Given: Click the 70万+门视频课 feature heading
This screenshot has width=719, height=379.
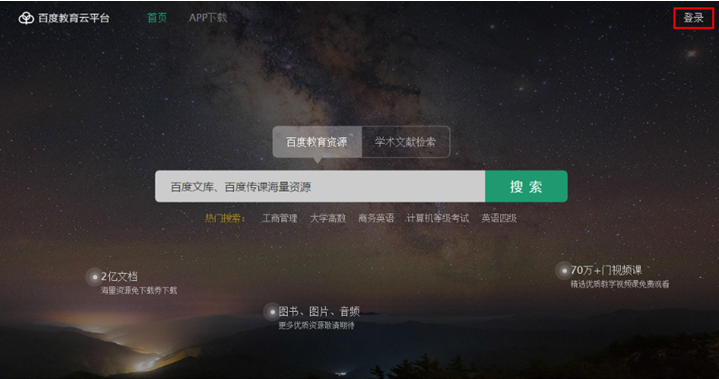Looking at the screenshot, I should [606, 270].
